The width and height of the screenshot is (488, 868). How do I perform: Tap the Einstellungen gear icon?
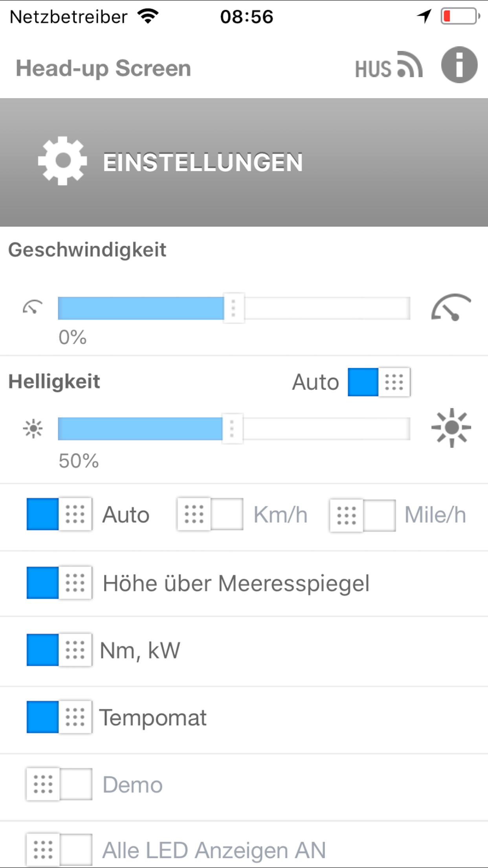coord(62,161)
